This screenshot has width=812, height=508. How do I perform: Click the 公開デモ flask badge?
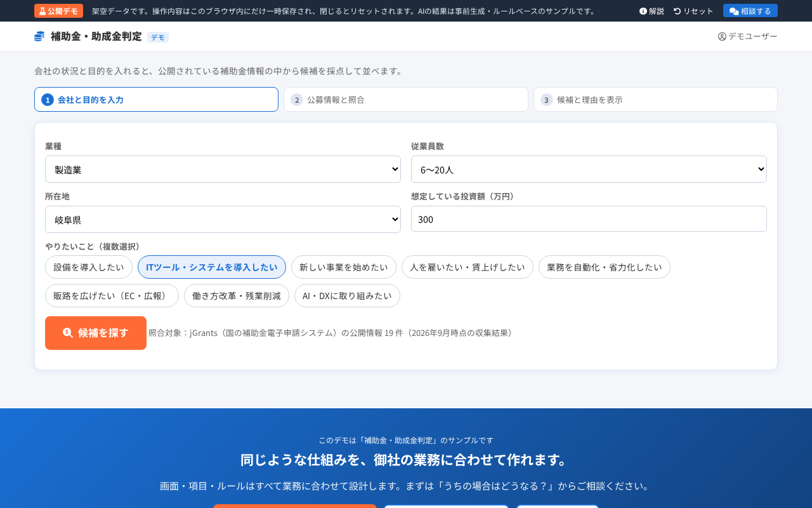pyautogui.click(x=59, y=11)
